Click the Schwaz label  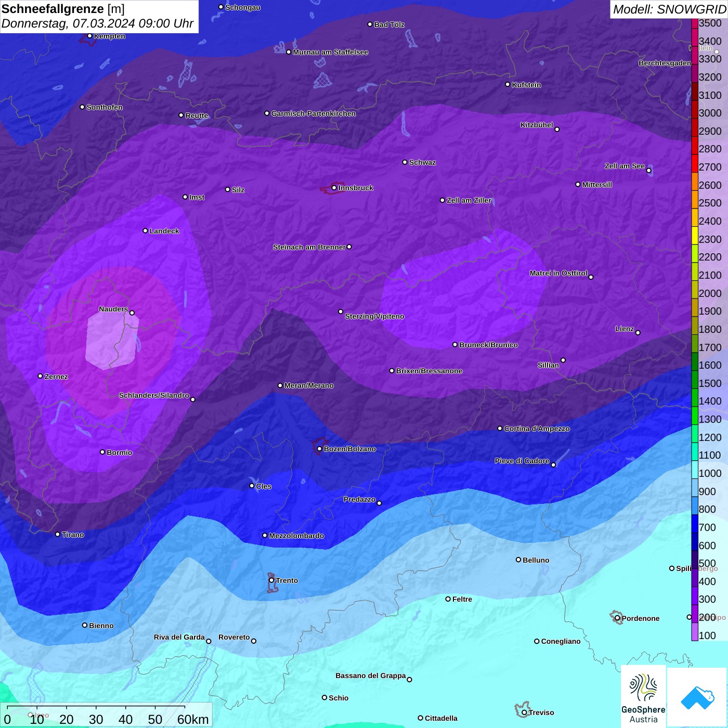coord(422,162)
